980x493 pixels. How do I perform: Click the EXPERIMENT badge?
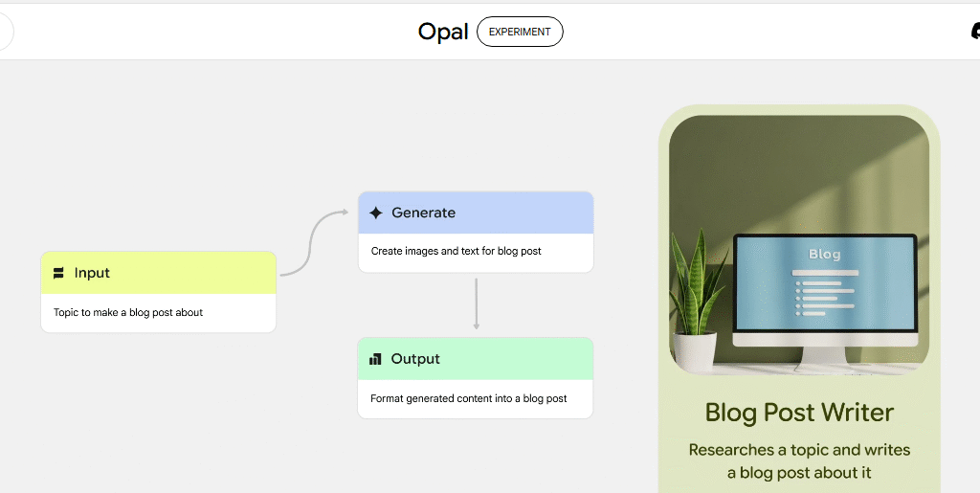point(520,32)
